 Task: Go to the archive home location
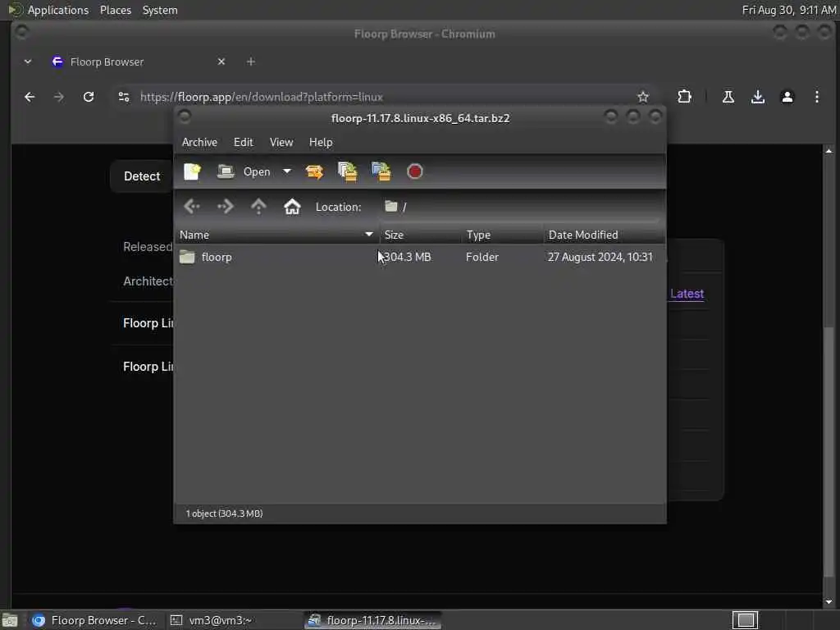292,206
